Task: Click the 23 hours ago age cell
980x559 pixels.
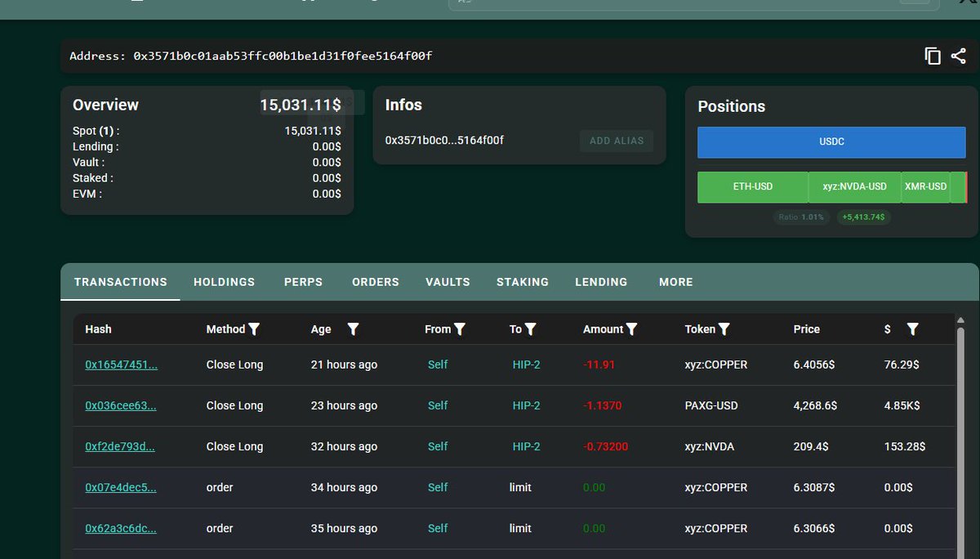Action: [344, 405]
